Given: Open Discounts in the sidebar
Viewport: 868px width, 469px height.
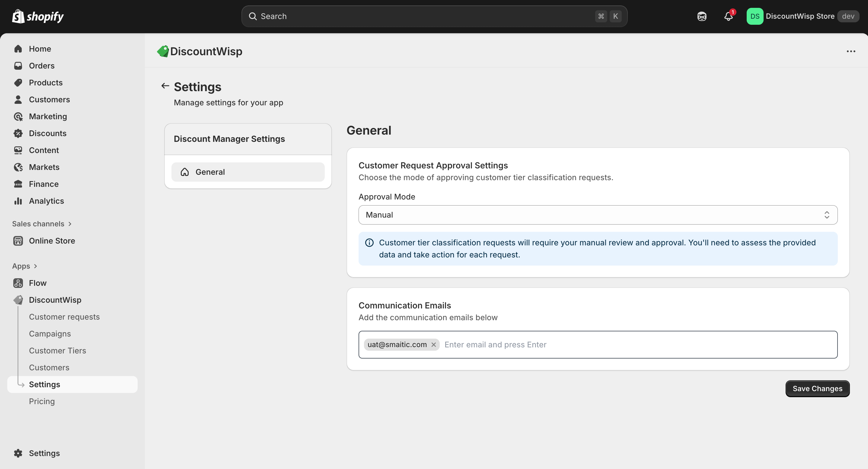Looking at the screenshot, I should [x=47, y=133].
